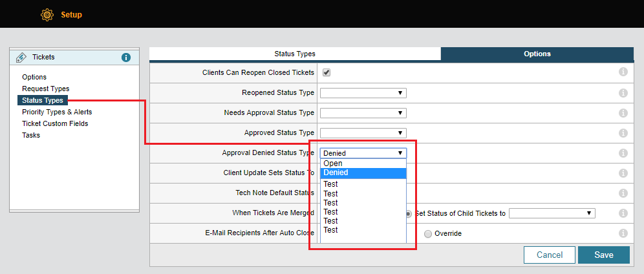Select Set Status of Child Tickets radio button

click(x=409, y=214)
